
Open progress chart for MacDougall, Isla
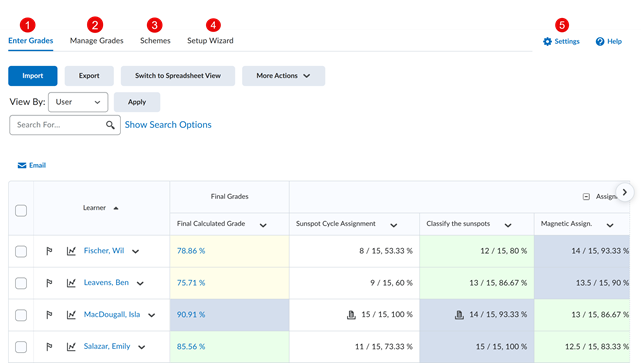tap(71, 314)
